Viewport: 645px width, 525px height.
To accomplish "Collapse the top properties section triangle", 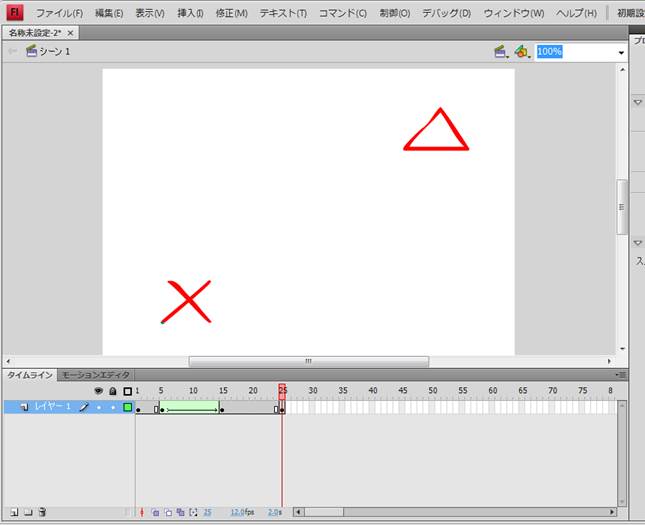I will pos(638,102).
